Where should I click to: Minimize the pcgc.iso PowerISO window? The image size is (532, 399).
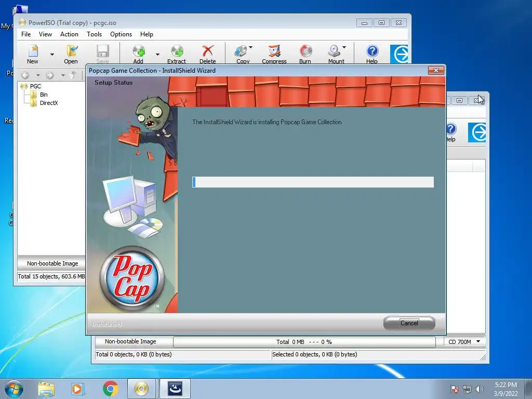click(364, 23)
